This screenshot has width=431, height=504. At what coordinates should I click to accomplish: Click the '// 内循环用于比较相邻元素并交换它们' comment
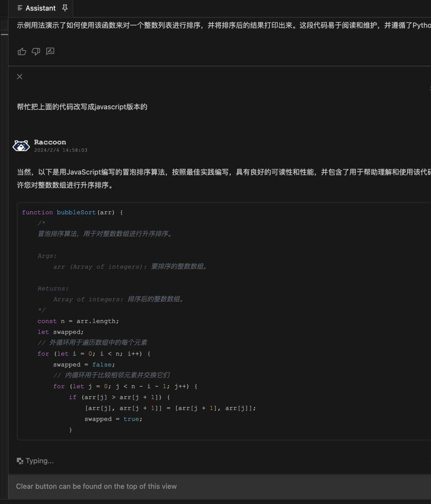[111, 375]
